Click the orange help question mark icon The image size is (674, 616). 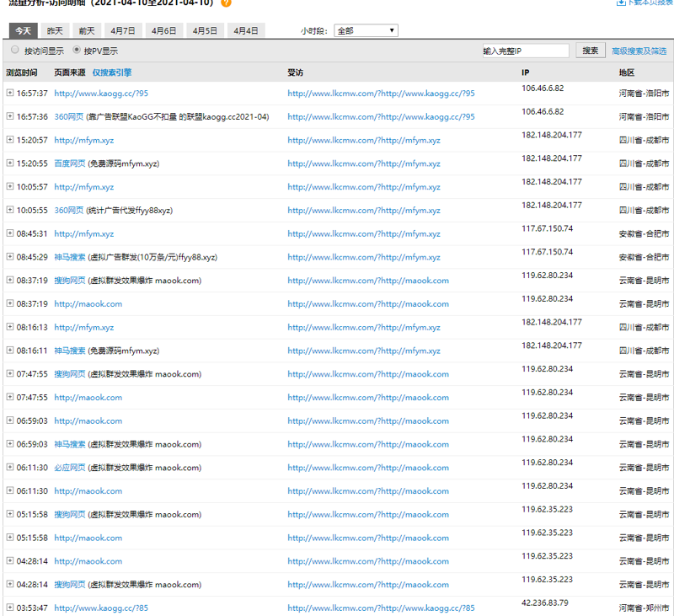pyautogui.click(x=226, y=3)
